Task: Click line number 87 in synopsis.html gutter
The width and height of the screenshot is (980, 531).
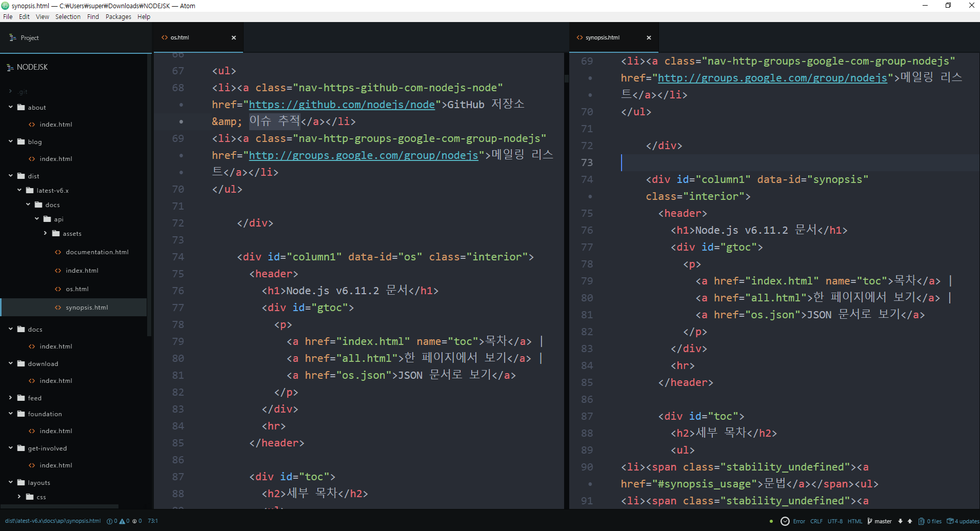Action: [587, 416]
